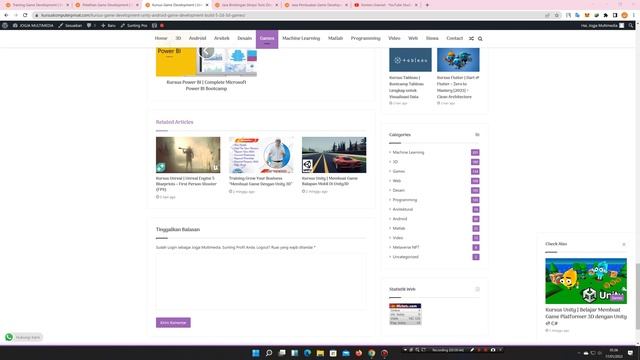Open the Unity Platformer 3D Check Also thumbnail

point(586,281)
